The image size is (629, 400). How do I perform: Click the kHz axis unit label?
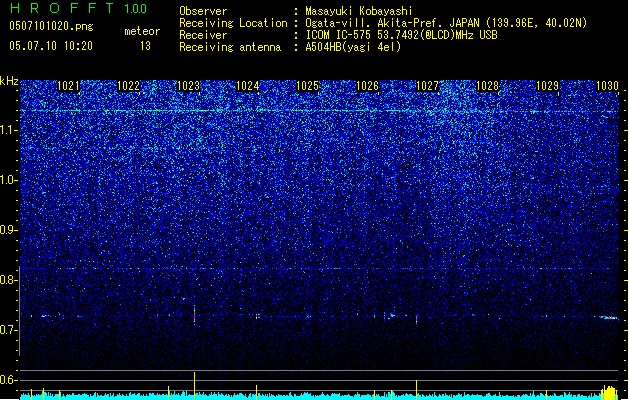click(9, 81)
